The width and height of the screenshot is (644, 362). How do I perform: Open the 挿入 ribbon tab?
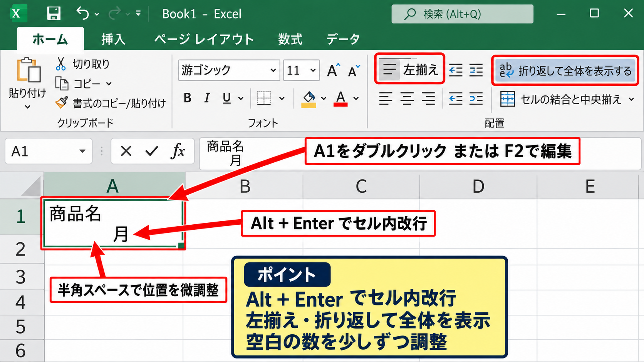(x=113, y=39)
